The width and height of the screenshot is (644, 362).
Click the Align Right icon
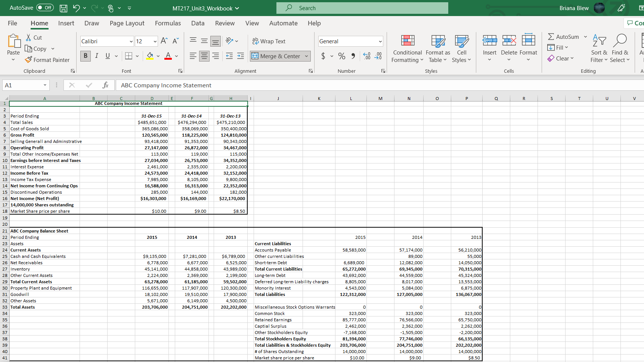(216, 56)
